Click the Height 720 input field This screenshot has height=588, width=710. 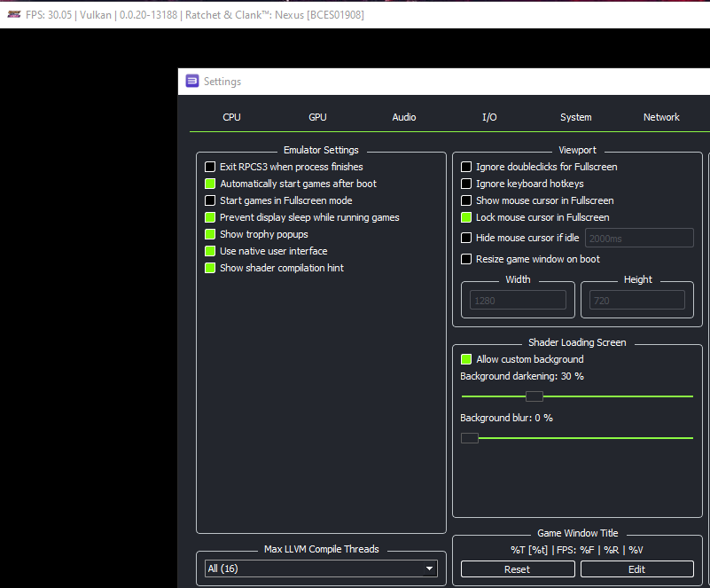637,301
